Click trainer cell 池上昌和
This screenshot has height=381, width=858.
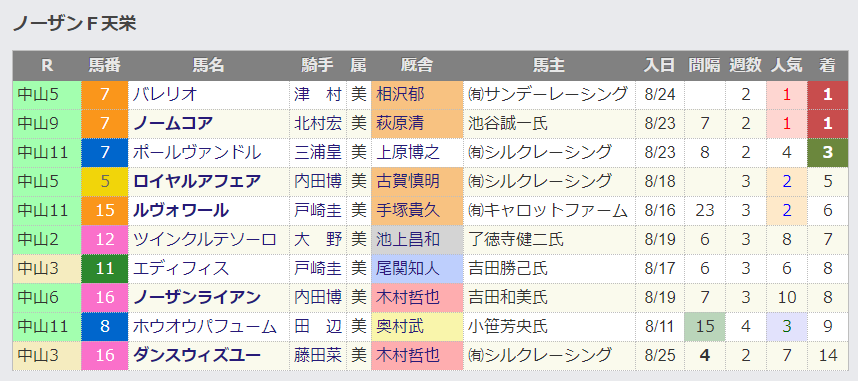pyautogui.click(x=417, y=239)
